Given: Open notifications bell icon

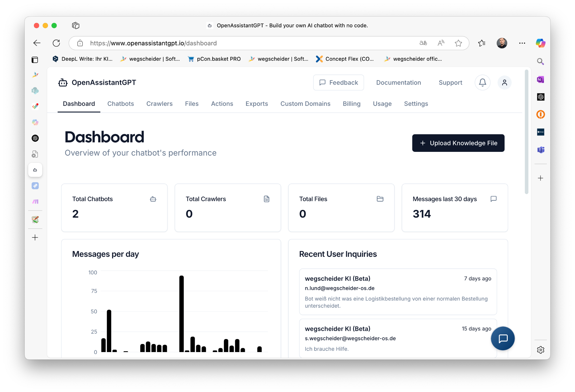Looking at the screenshot, I should 482,83.
